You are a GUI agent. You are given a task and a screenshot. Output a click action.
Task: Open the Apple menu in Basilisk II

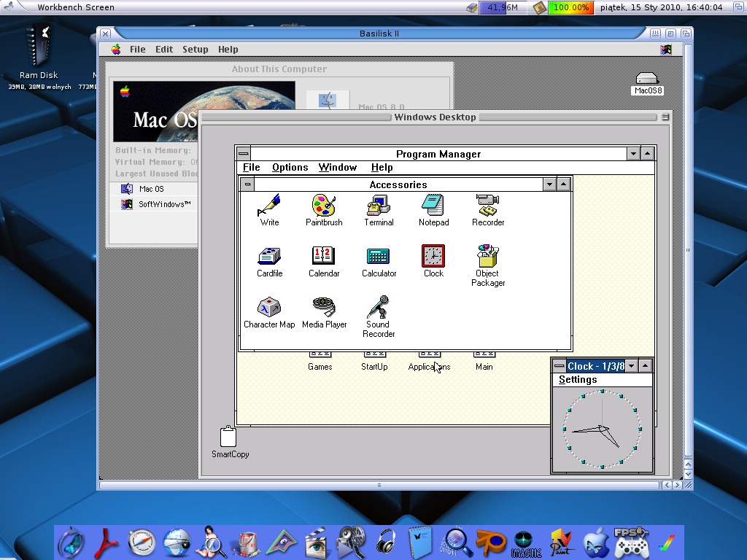point(116,49)
